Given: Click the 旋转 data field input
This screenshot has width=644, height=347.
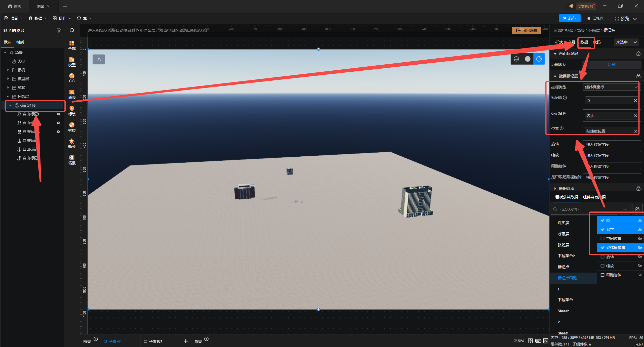Looking at the screenshot, I should 611,144.
